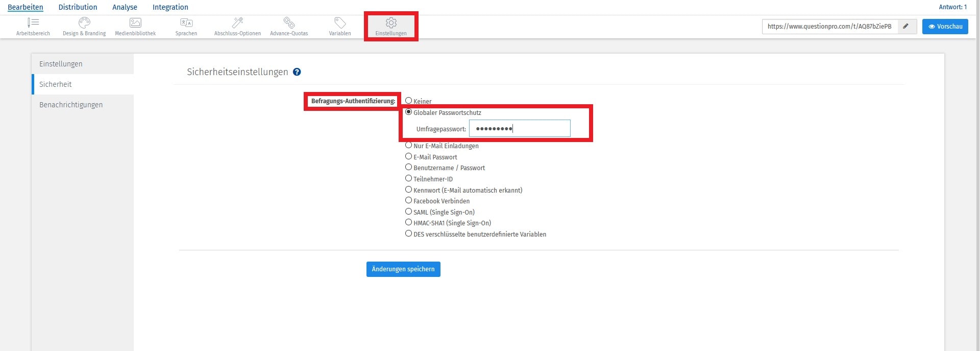Select SAML (Single Sign-On) option
The width and height of the screenshot is (980, 351).
click(408, 212)
